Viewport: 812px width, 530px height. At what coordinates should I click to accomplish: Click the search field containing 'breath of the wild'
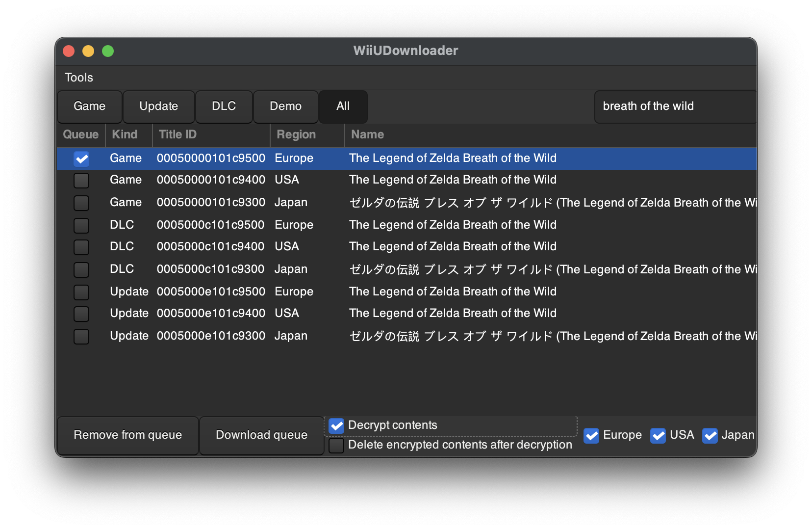[x=676, y=106]
